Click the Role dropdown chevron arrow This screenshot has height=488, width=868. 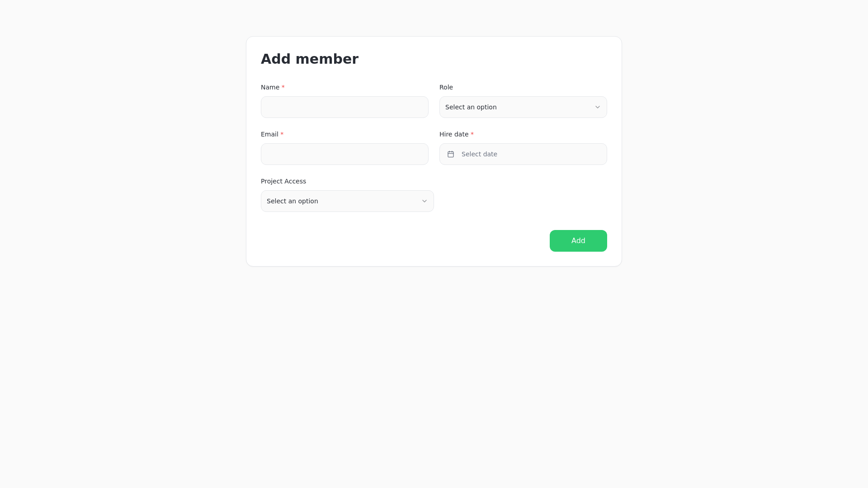click(x=598, y=107)
